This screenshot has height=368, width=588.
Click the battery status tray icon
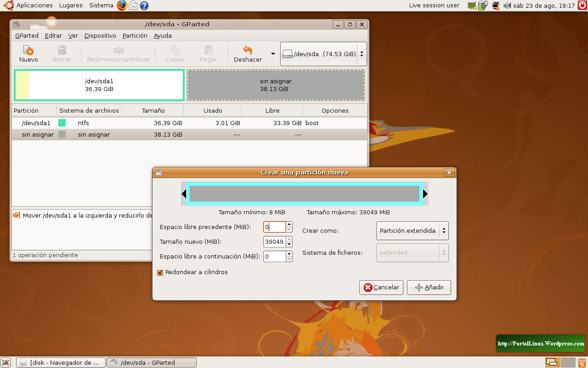[482, 6]
